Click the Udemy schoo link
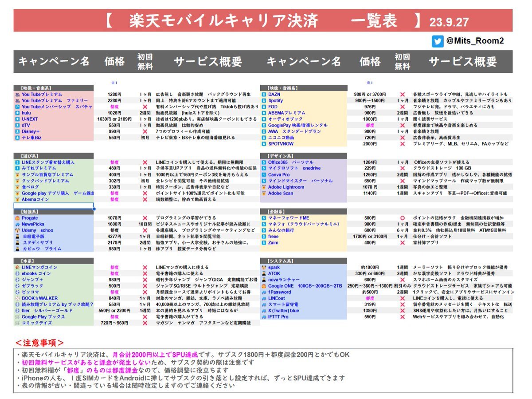This screenshot has height=399, width=532. pyautogui.click(x=38, y=231)
